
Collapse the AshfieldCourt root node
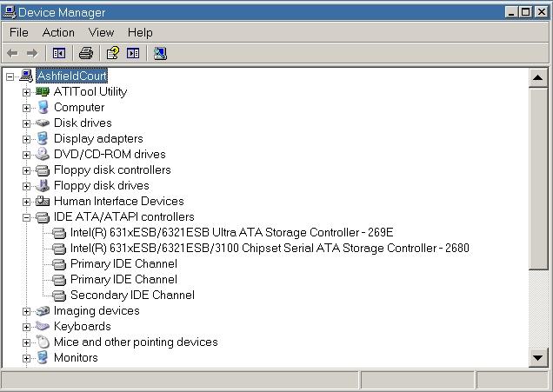(x=10, y=76)
